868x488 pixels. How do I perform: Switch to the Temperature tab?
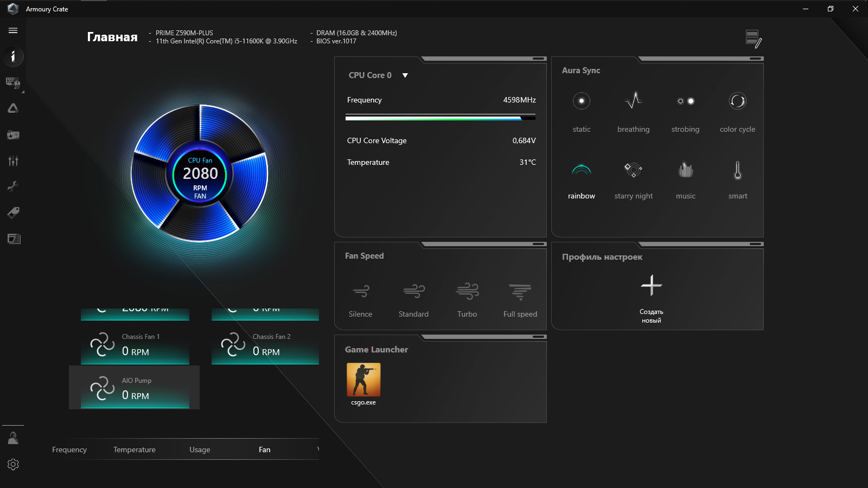[135, 450]
